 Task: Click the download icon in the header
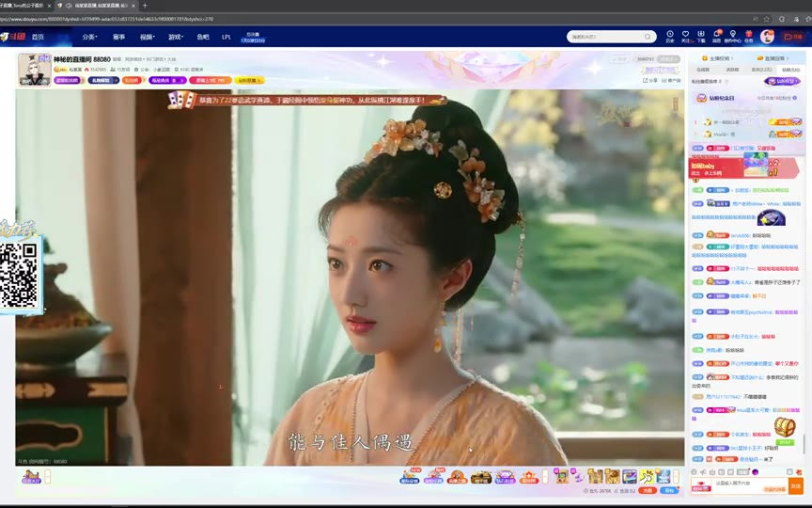coord(701,35)
